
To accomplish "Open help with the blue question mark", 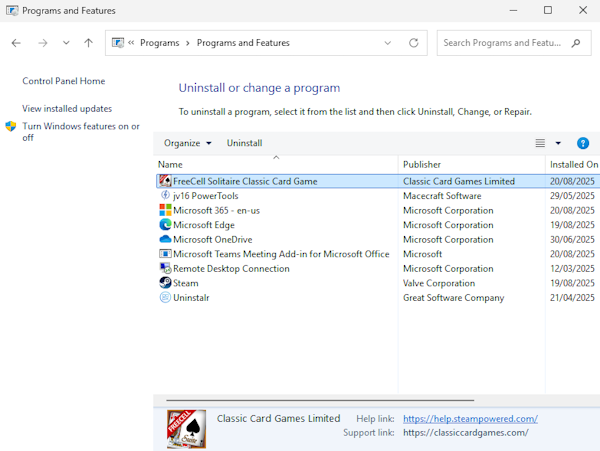I will [582, 143].
